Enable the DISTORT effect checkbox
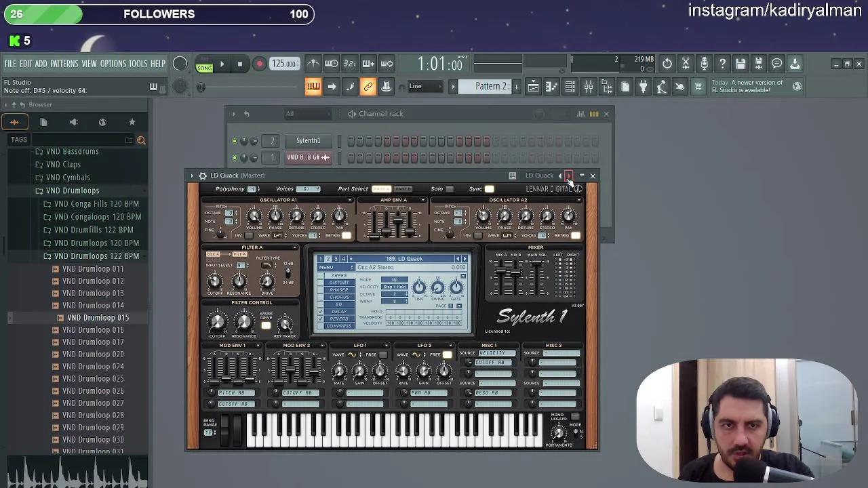The height and width of the screenshot is (488, 868). point(321,283)
